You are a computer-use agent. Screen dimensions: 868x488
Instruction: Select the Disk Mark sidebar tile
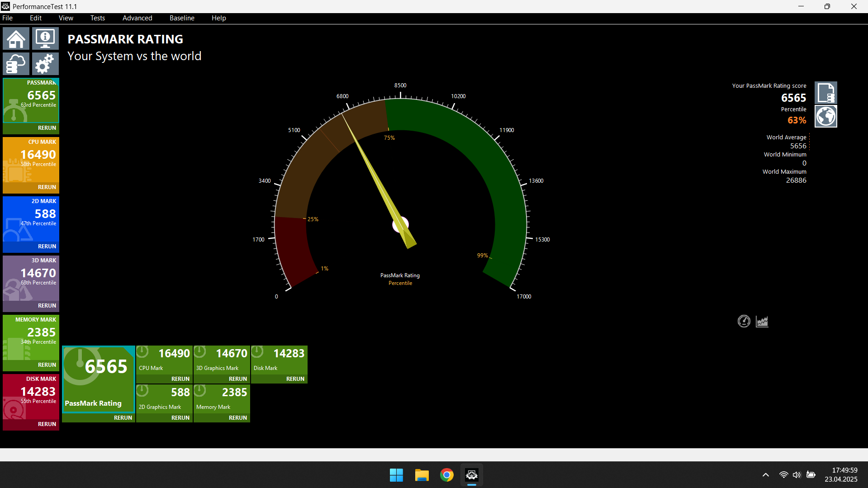(x=31, y=397)
